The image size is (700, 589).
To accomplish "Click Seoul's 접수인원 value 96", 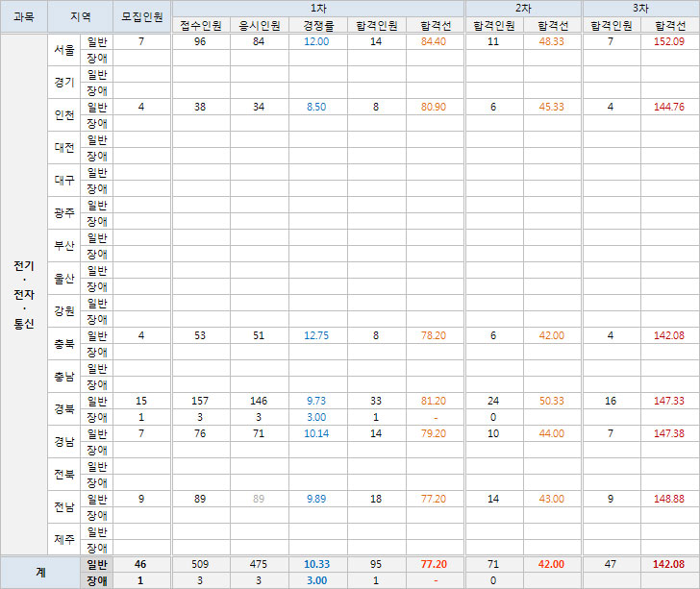I will tap(200, 41).
